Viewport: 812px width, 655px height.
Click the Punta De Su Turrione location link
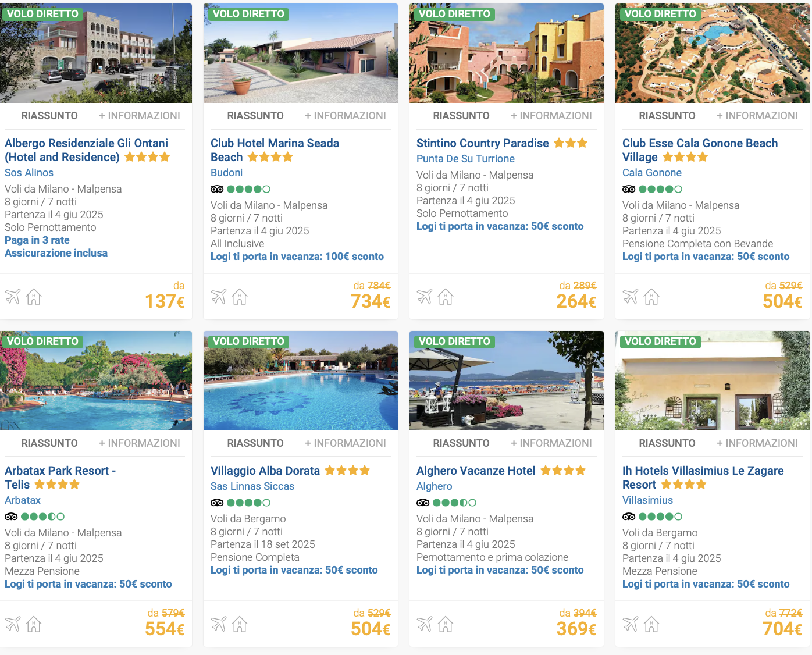pyautogui.click(x=465, y=159)
